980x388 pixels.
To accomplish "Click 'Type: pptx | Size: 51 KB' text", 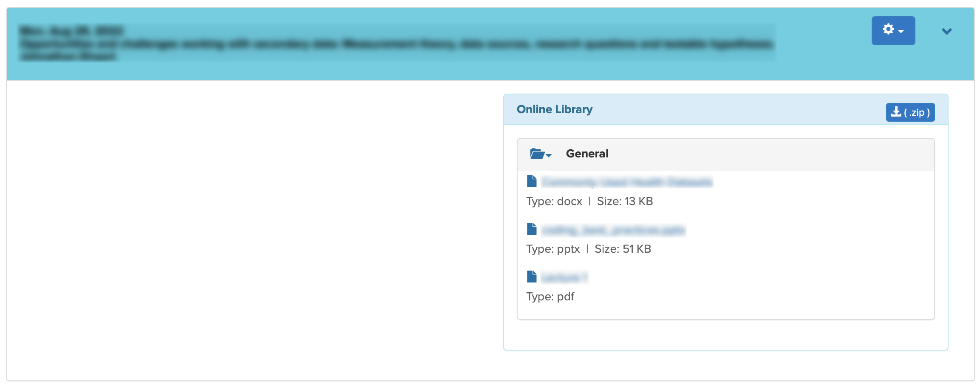I will (589, 249).
